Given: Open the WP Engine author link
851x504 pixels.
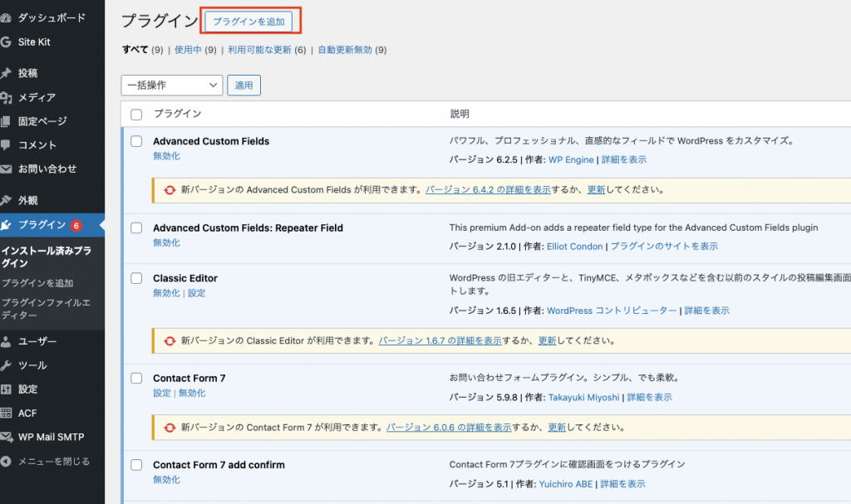Looking at the screenshot, I should [x=571, y=159].
